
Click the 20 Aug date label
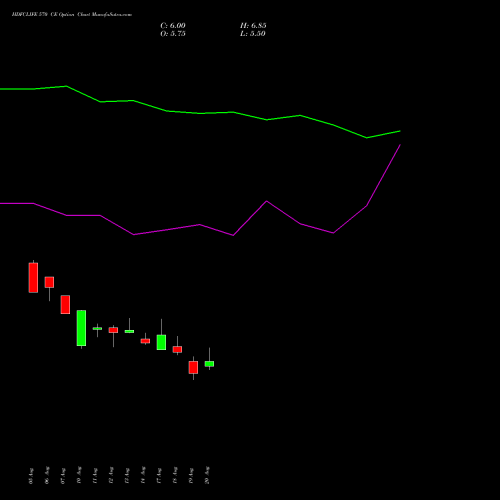207,476
